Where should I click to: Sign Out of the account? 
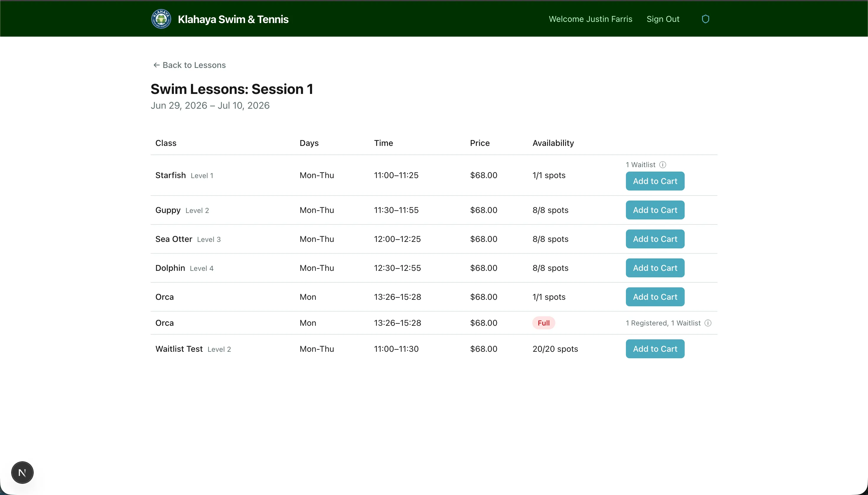pyautogui.click(x=663, y=19)
